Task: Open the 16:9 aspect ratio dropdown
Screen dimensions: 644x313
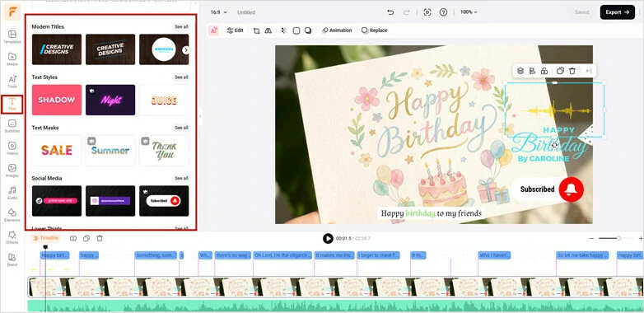Action: (218, 12)
